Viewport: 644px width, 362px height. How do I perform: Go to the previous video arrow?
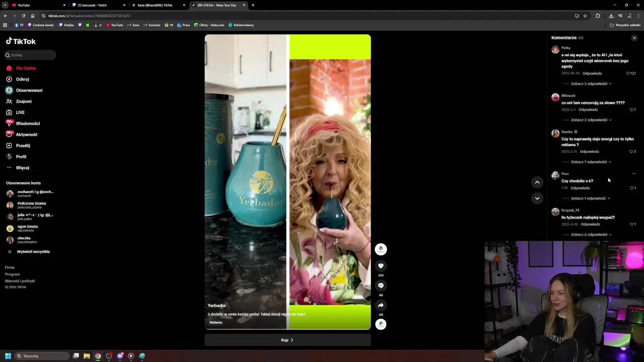[x=537, y=183]
